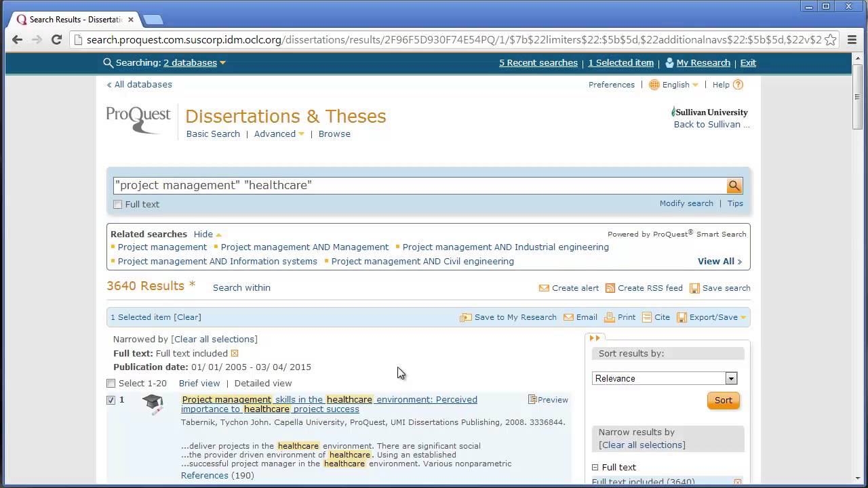Click the orange search magnifier button
Image resolution: width=868 pixels, height=488 pixels.
pos(734,186)
